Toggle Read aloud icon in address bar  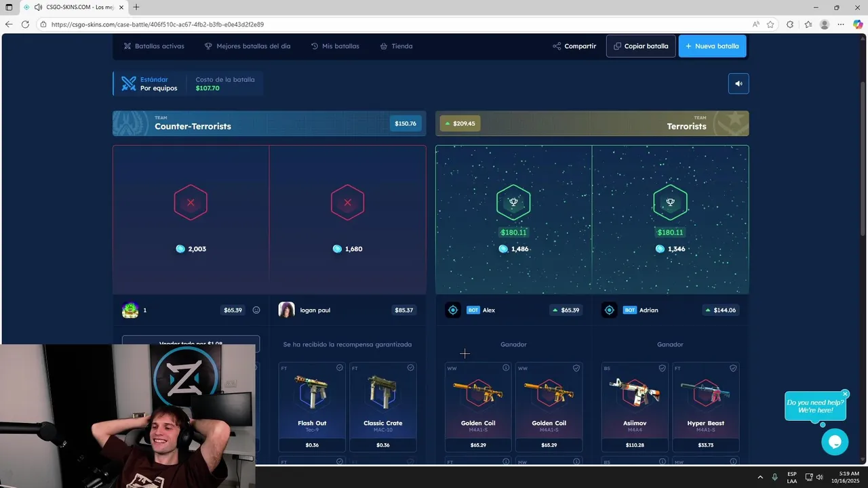coord(755,24)
